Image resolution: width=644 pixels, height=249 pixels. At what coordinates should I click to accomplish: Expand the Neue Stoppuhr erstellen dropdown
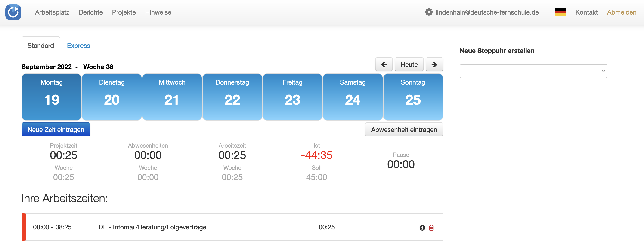533,71
